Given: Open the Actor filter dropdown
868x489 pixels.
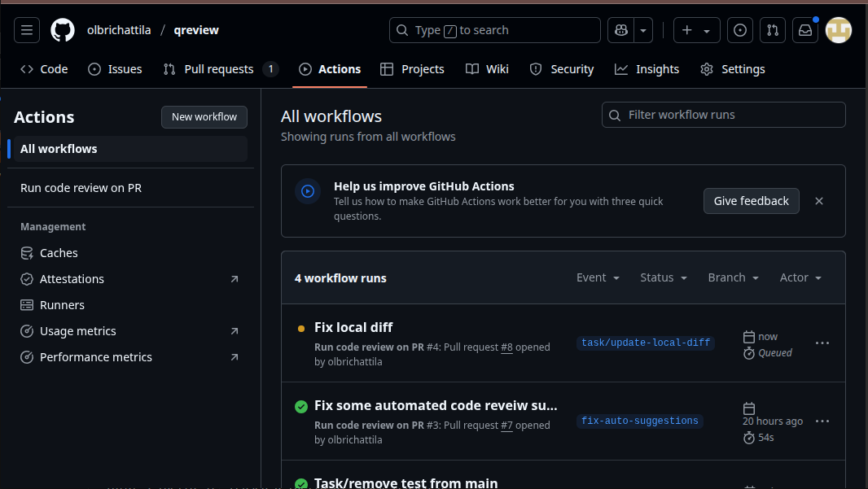Looking at the screenshot, I should pos(800,277).
